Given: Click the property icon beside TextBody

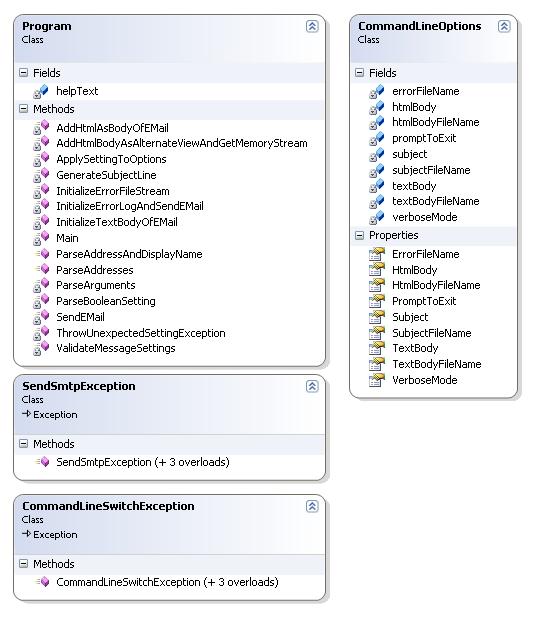Looking at the screenshot, I should point(377,348).
